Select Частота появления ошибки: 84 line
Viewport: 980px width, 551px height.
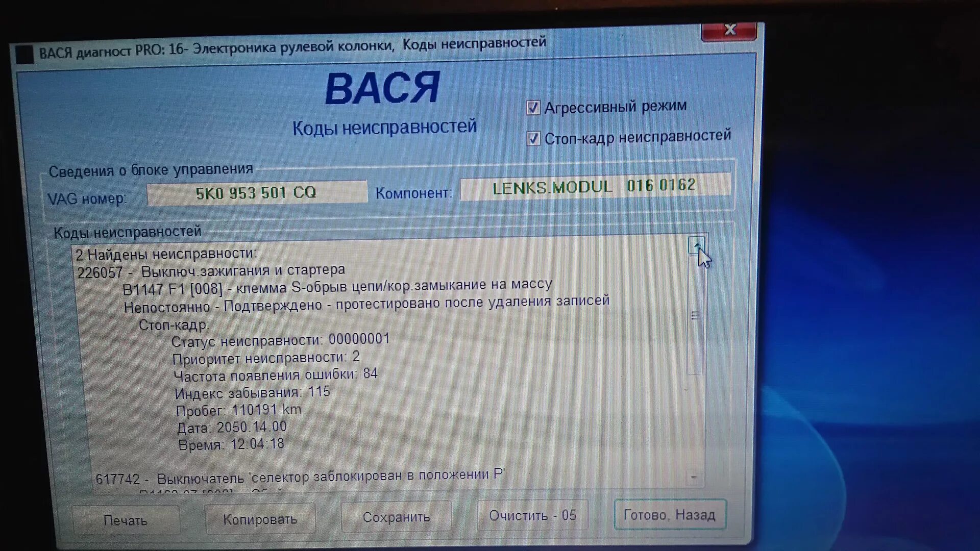(x=276, y=375)
